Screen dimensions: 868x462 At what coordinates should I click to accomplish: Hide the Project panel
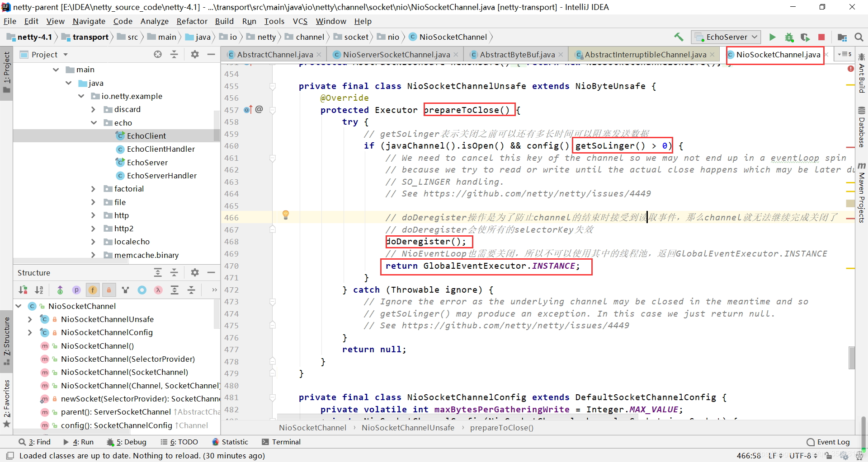[211, 55]
